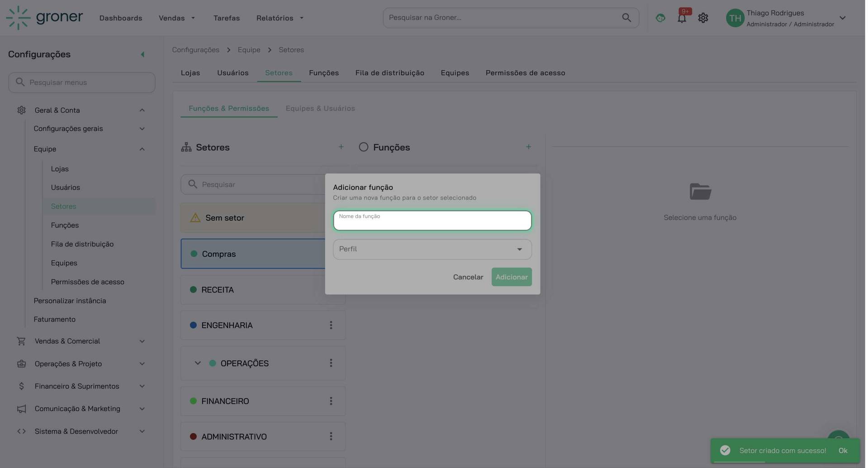Open three-dot menu for FINANCEIRO sector

pos(332,402)
